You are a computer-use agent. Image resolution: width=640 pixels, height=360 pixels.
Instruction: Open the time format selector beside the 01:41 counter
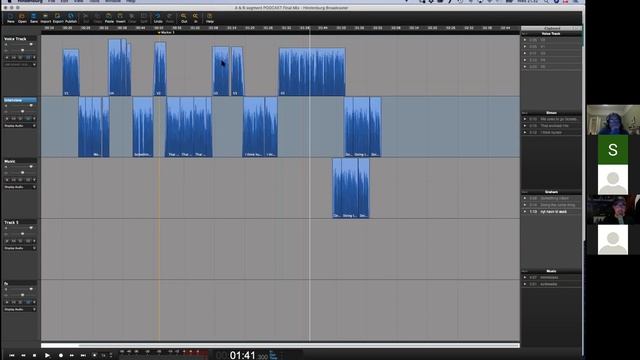[x=273, y=356]
